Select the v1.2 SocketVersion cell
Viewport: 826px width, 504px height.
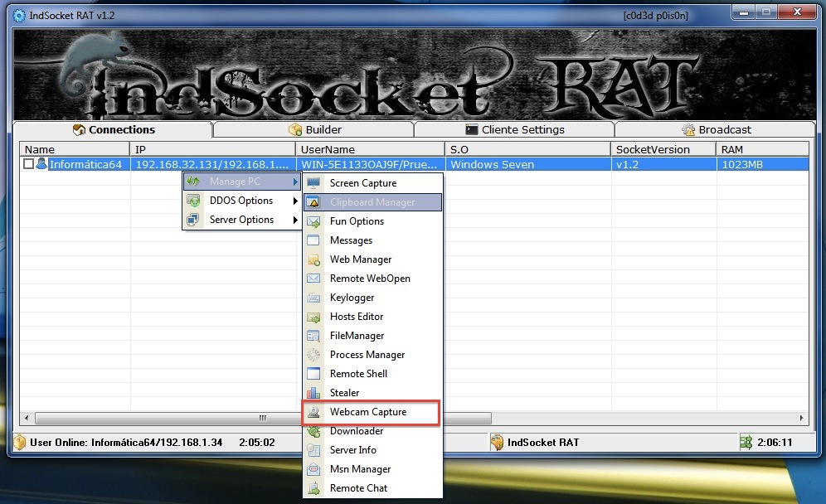coord(663,164)
